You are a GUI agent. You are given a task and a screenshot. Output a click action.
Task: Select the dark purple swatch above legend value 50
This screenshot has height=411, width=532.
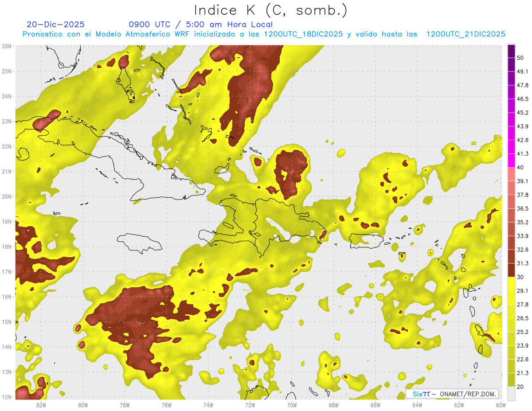511,51
